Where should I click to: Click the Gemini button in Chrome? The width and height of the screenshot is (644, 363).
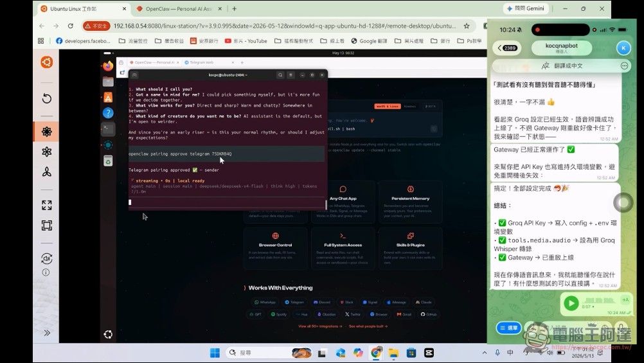coord(526,8)
